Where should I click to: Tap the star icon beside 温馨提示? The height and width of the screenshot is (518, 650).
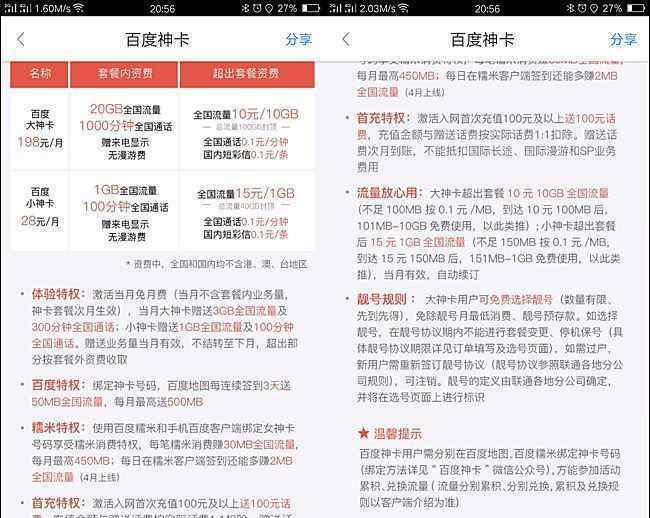tap(364, 433)
